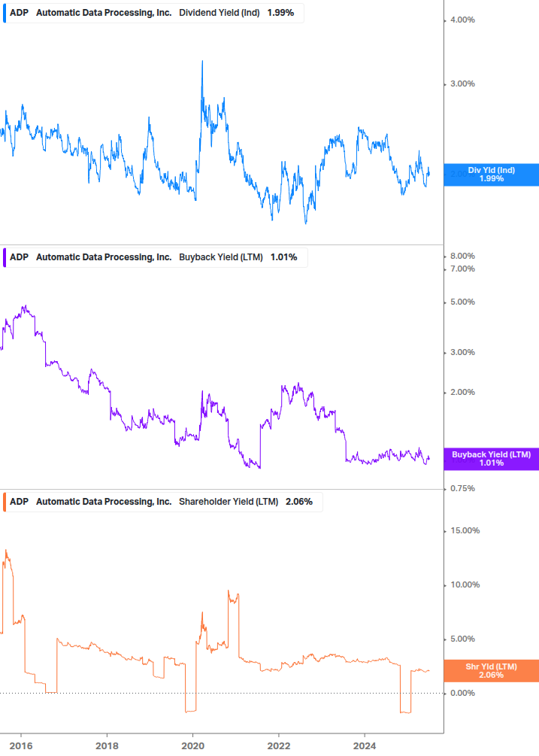
Task: Click Automatic Data Processing name in dividend legend
Action: point(104,13)
